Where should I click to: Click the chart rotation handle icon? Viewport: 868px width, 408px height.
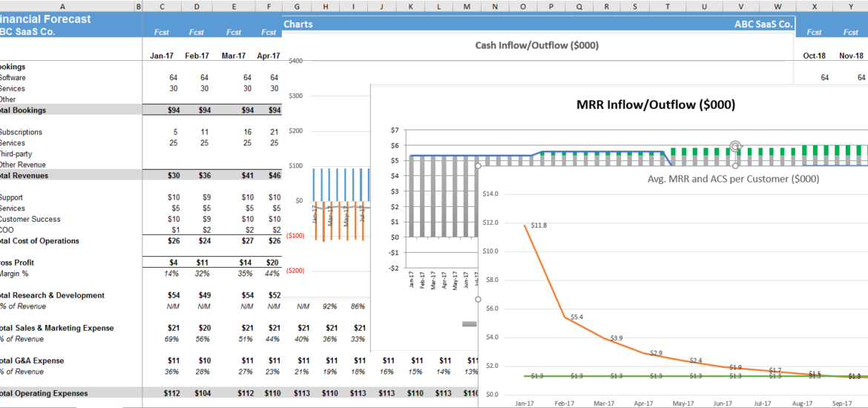click(x=735, y=146)
